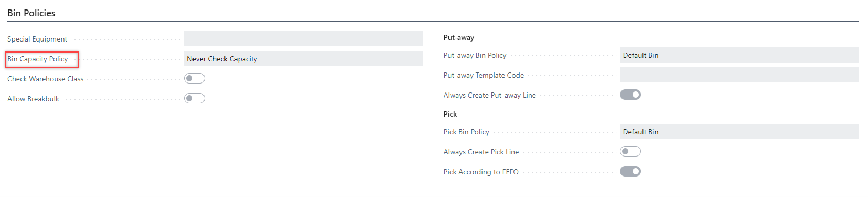Click the Pick Bin Policy label
The height and width of the screenshot is (197, 868).
466,132
